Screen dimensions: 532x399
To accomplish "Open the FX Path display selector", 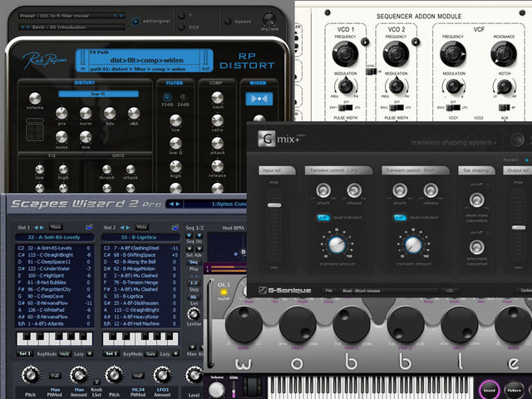I will click(144, 61).
